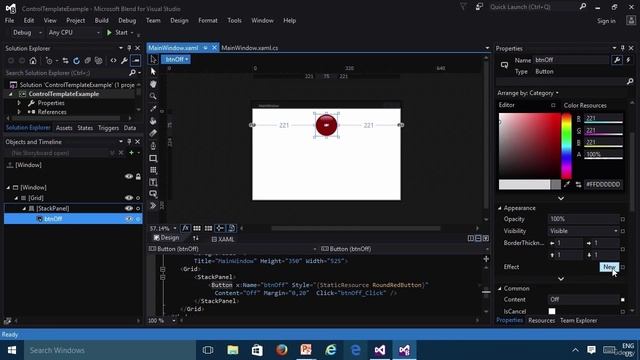Show the snap grid on artboard

point(197,228)
